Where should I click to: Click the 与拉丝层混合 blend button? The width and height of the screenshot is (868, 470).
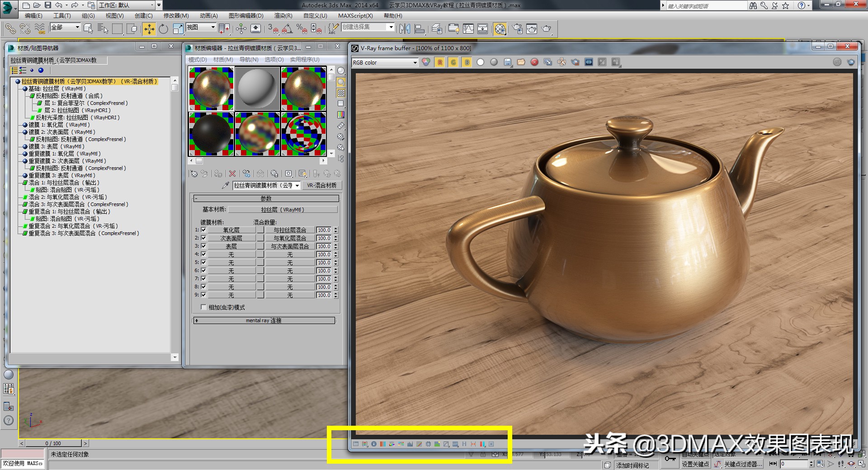coord(291,230)
